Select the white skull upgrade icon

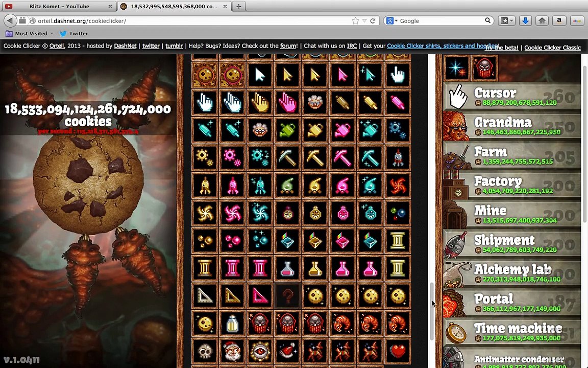pos(205,352)
